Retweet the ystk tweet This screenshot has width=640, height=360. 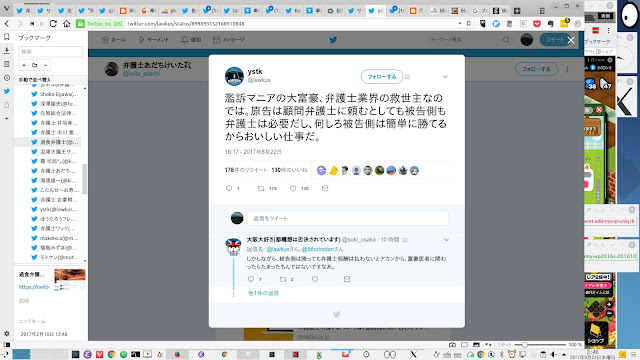261,188
